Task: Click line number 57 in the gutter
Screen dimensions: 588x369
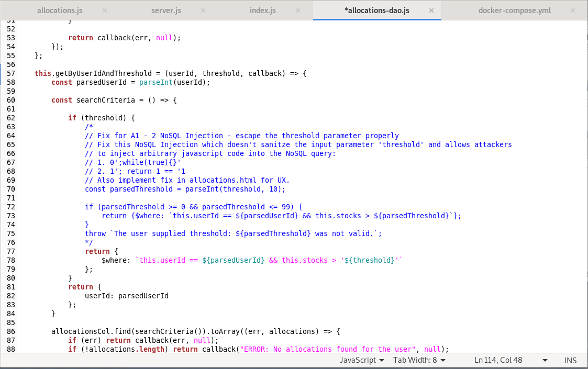Action: [x=12, y=73]
